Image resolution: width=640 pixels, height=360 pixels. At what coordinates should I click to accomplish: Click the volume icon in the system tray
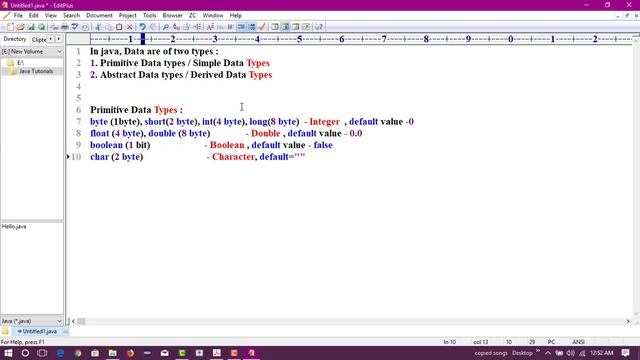(571, 353)
